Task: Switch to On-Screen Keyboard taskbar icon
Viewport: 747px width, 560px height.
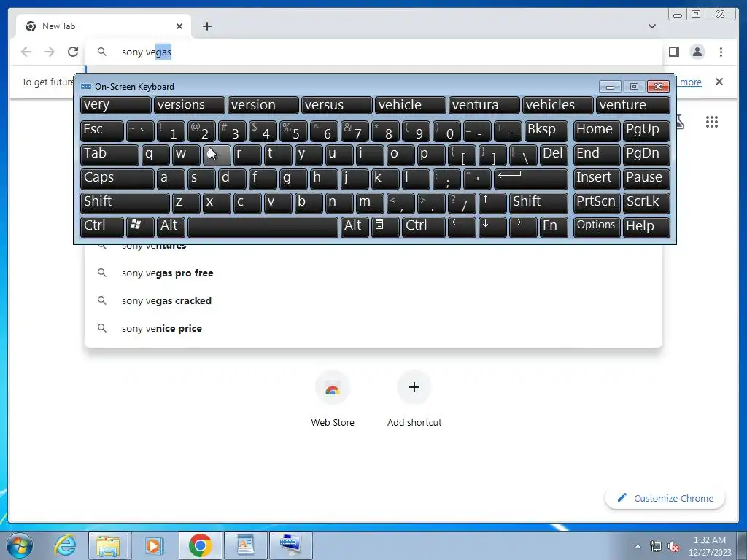Action: [x=291, y=545]
